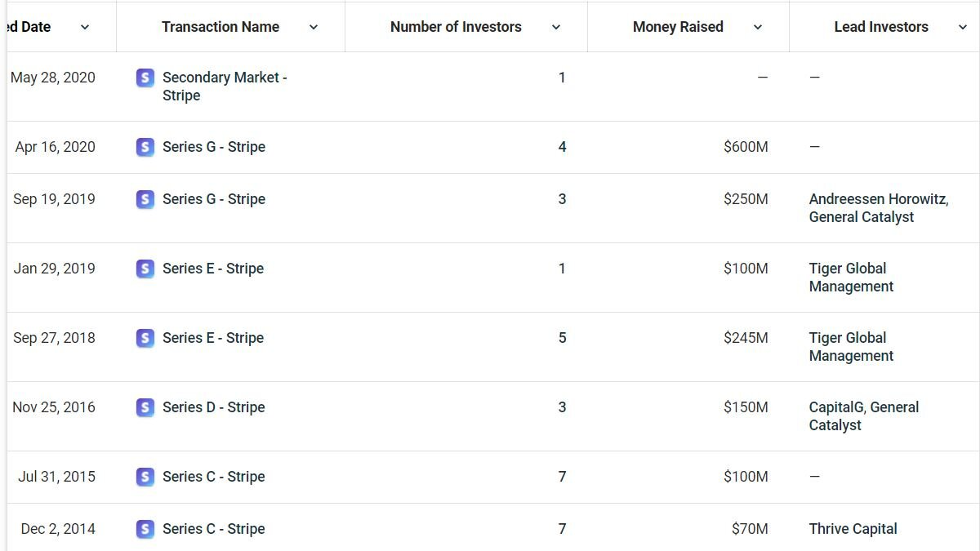Open the Number of Investors column dropdown
This screenshot has width=980, height=551.
pos(556,27)
